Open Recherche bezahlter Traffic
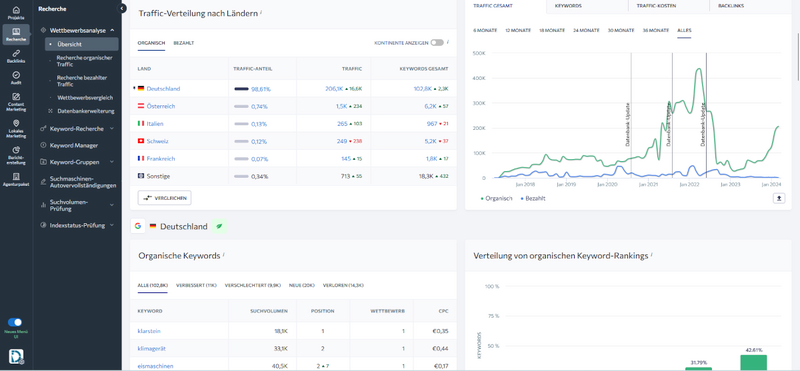800x371 pixels. (82, 81)
